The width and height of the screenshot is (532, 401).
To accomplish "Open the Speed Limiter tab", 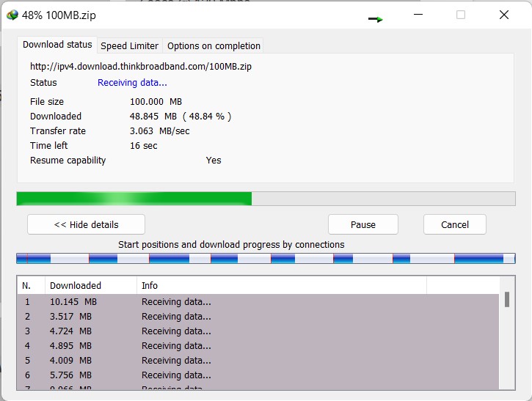I will 130,45.
